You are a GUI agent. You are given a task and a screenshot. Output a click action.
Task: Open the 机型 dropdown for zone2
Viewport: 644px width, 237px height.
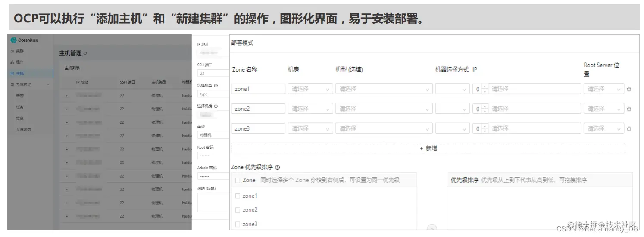pos(384,109)
